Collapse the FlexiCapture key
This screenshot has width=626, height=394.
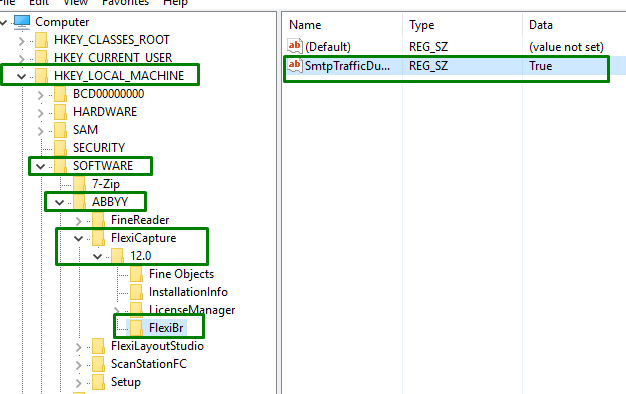tap(78, 238)
